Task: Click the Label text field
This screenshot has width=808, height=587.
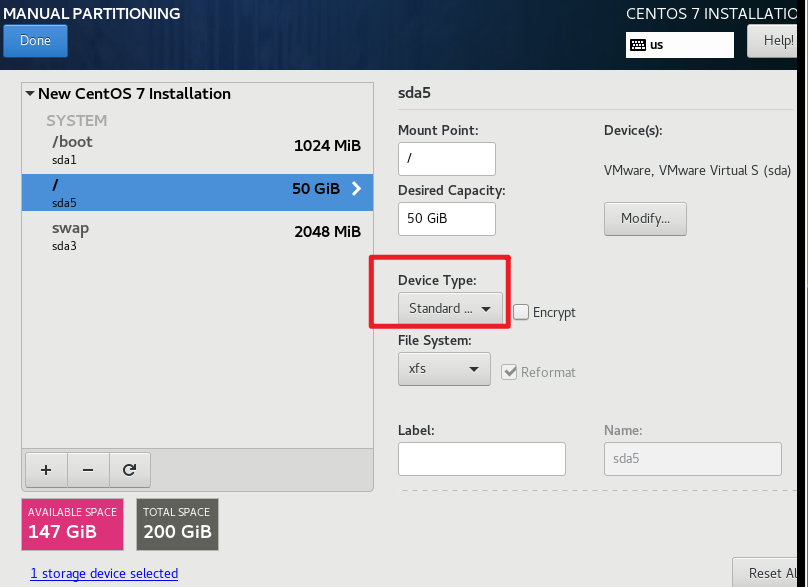Action: pos(482,459)
